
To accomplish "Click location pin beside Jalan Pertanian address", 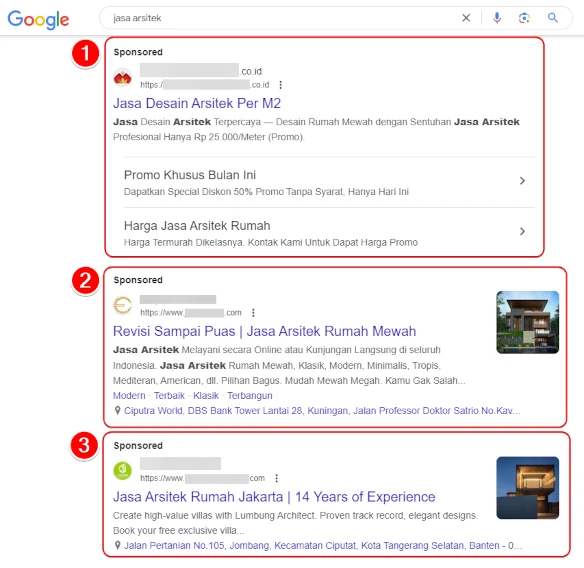I will click(x=117, y=545).
